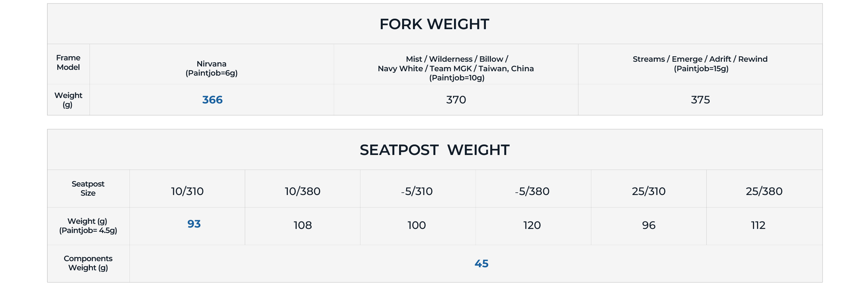Click the 112 seatpost weight value
Viewport: 868px width, 292px height.
[758, 225]
